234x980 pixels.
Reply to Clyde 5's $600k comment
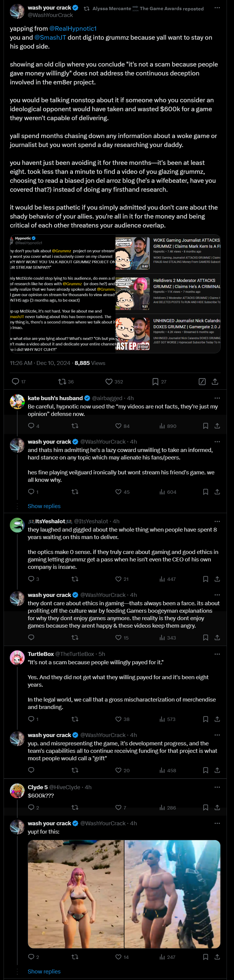31,807
